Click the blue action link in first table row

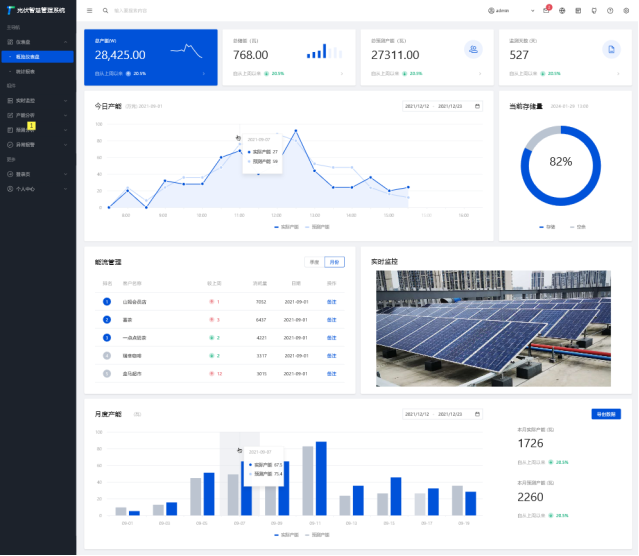click(x=332, y=301)
